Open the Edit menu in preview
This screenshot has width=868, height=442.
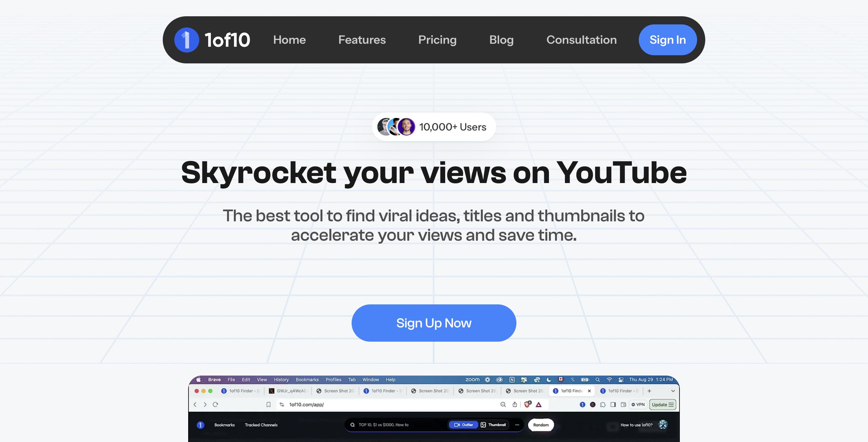click(x=246, y=380)
